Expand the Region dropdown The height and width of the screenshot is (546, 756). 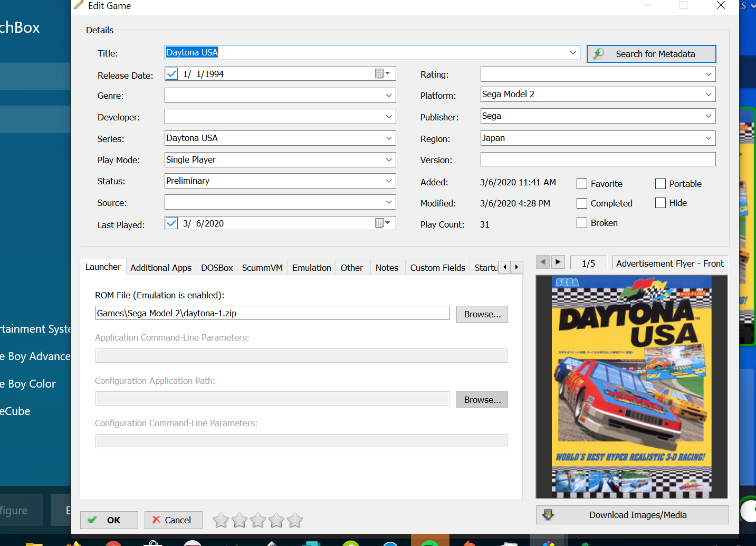coord(709,138)
